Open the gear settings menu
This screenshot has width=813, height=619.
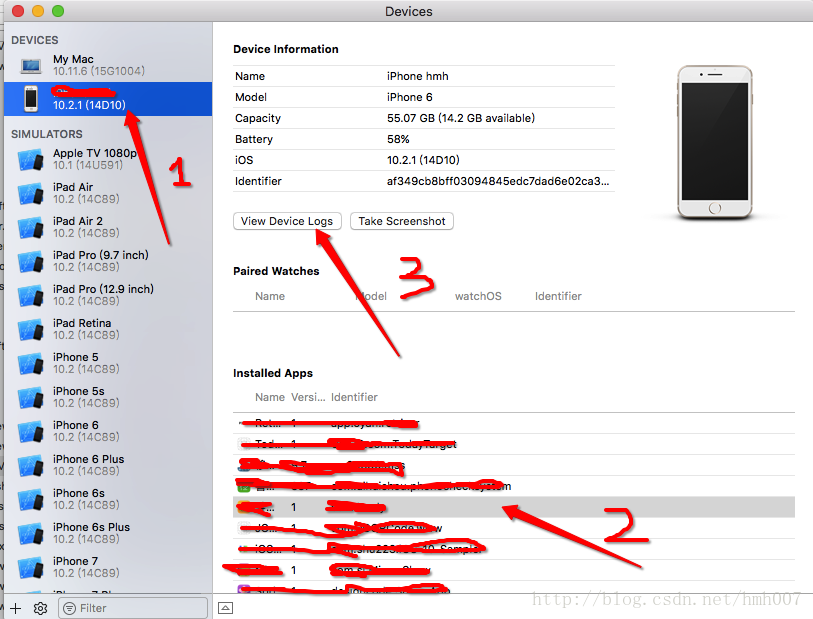click(40, 608)
